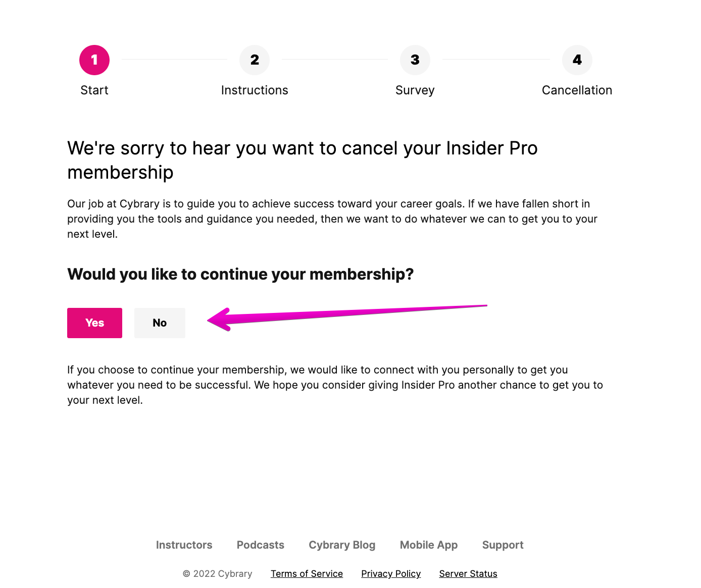Select the Start step label
This screenshot has width=701, height=588.
click(x=94, y=90)
